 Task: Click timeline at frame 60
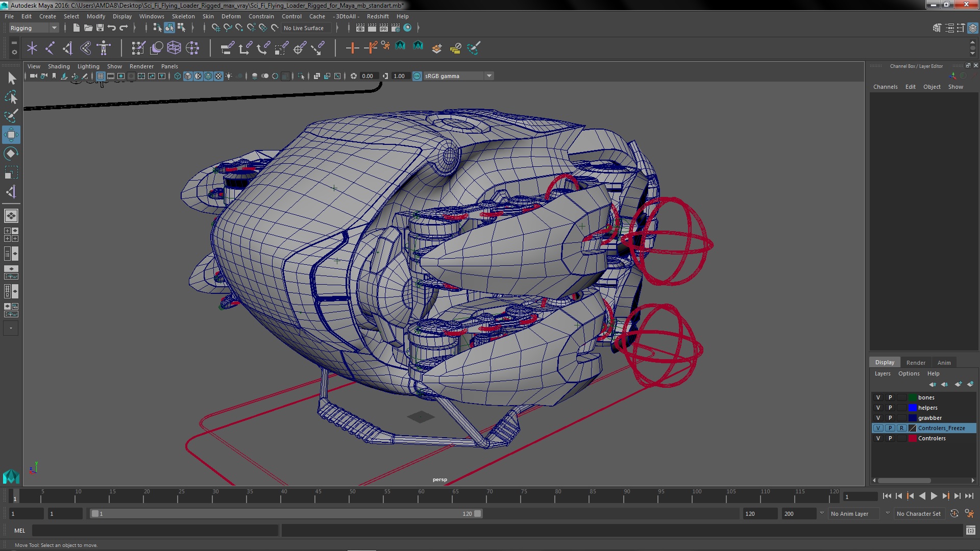click(x=421, y=496)
